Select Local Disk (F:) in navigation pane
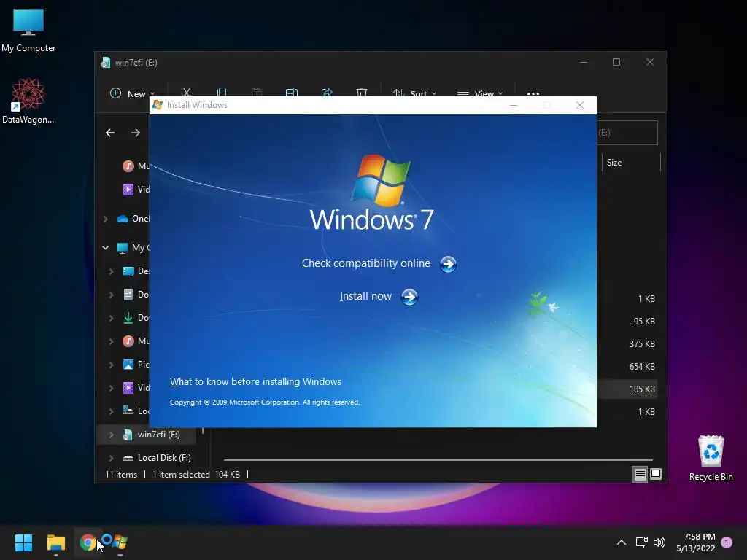The height and width of the screenshot is (560, 747). coord(157,458)
